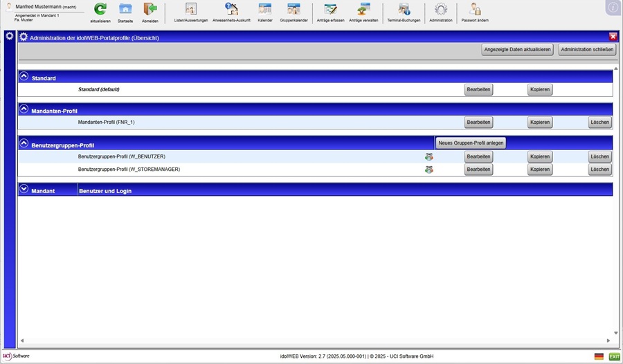Click the group icon beside W_BENUTZER profile

(429, 157)
